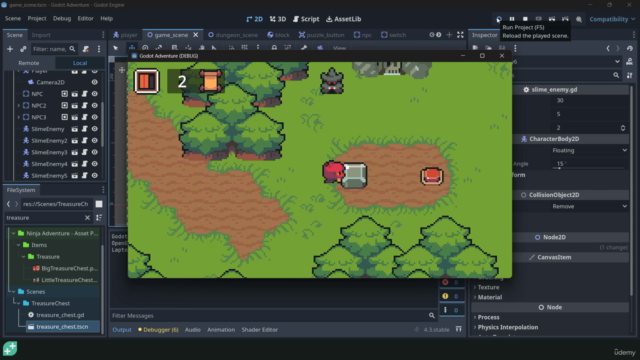Open script attached to SlimeEnemy3

[x=84, y=152]
